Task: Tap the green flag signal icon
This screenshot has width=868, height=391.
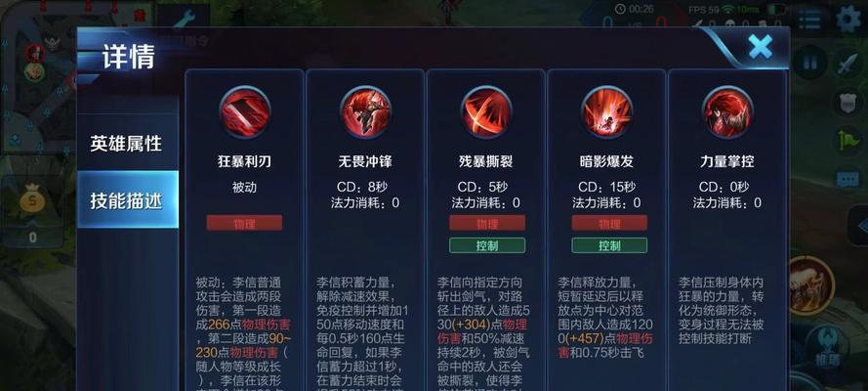Action: click(x=847, y=141)
